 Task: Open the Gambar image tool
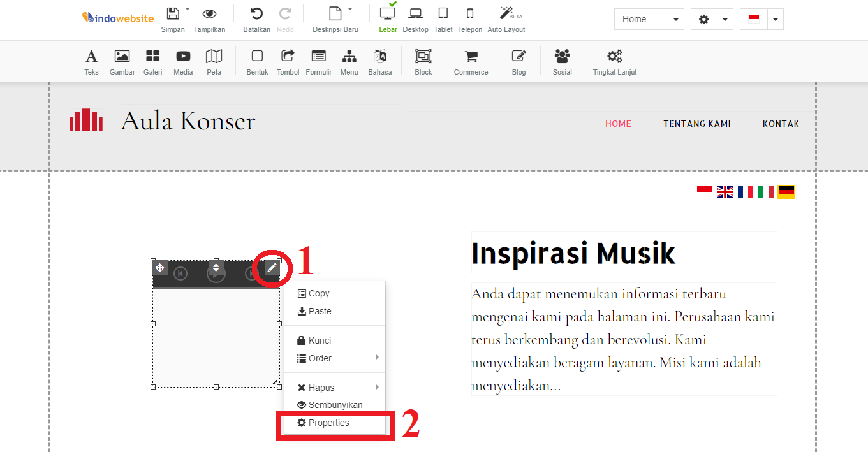click(x=122, y=61)
